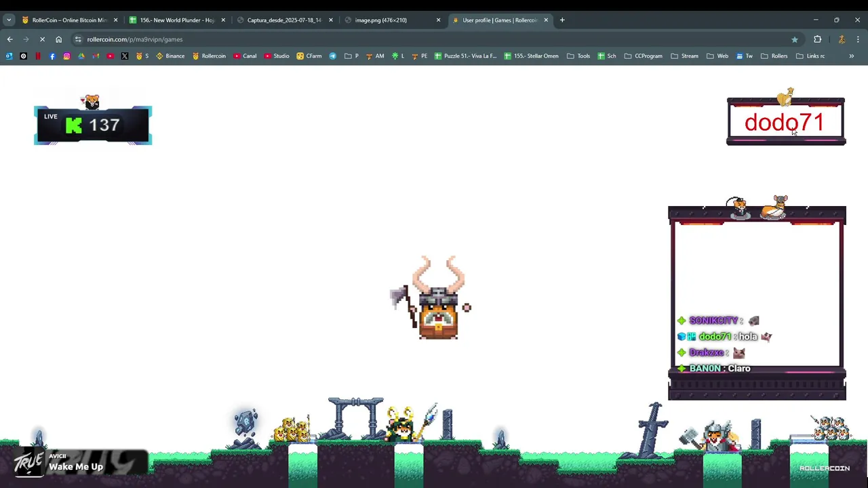Open the X (Twitter) bookmark icon
868x488 pixels.
[125, 56]
